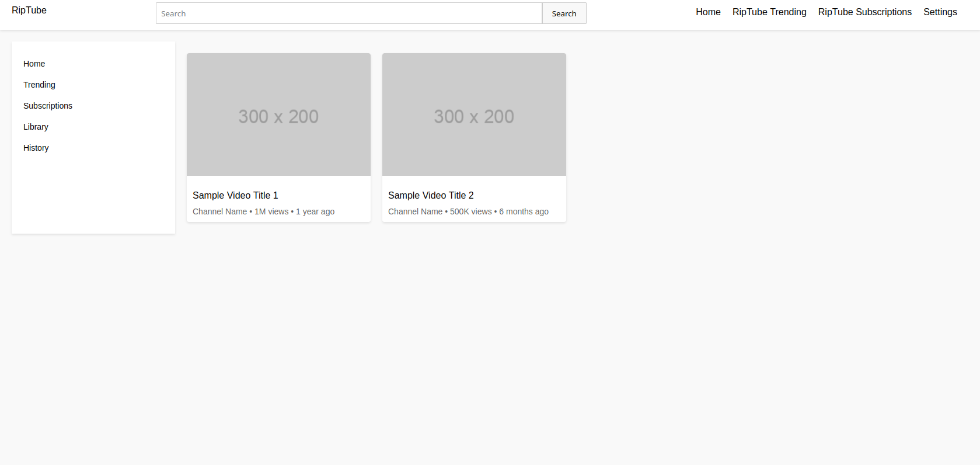Screen dimensions: 980x465
Task: Click the 'Sample Video Title 2' heading
Action: 431,195
